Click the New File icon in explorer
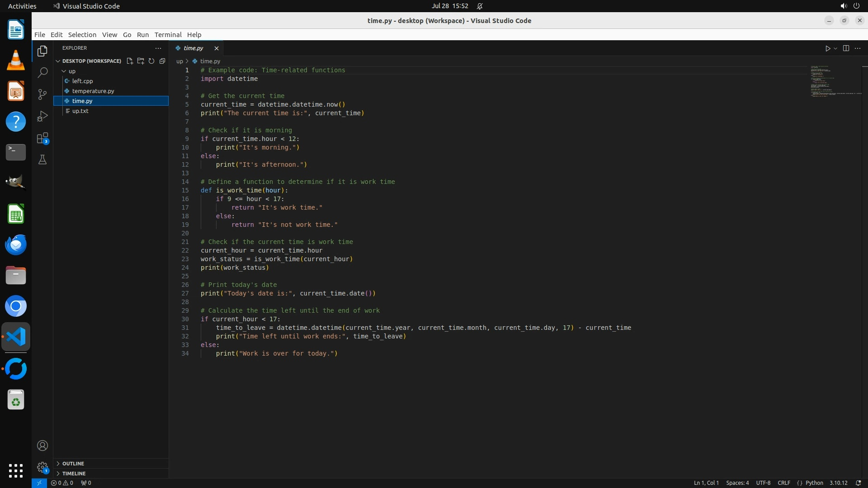 [x=130, y=61]
